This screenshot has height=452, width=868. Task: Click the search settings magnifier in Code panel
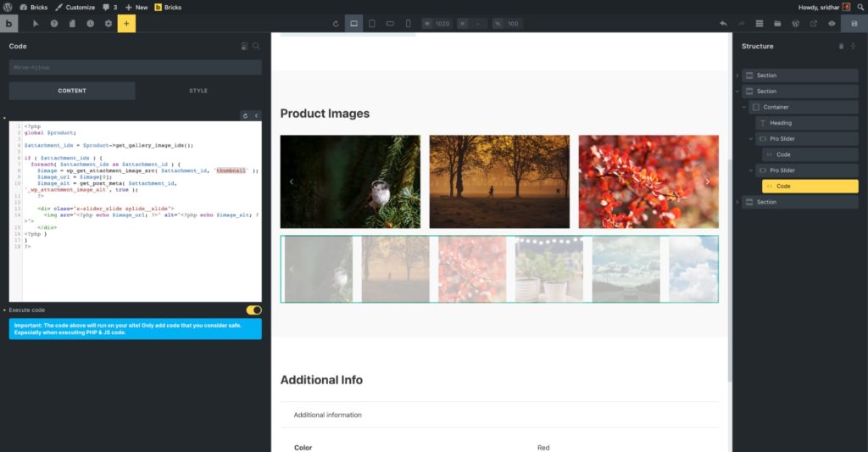click(256, 46)
